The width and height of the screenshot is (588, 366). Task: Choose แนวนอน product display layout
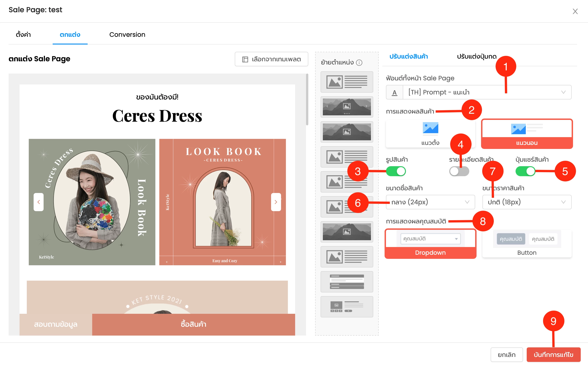click(527, 134)
